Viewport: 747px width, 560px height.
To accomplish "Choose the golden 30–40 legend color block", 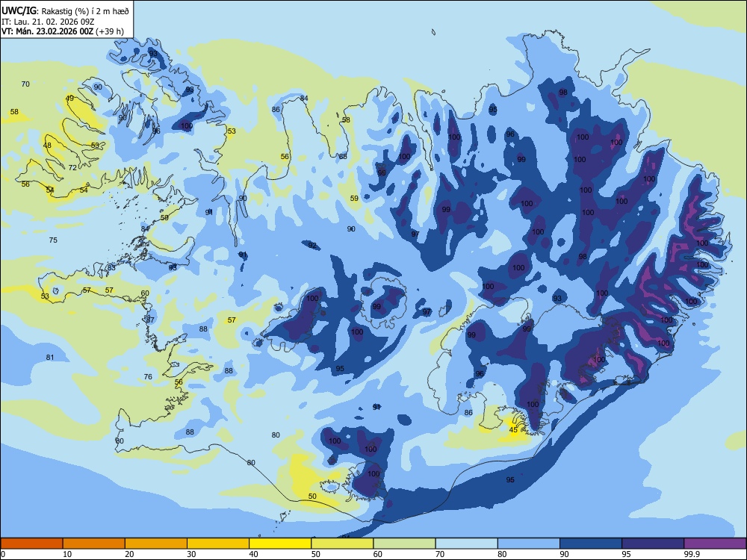I will point(218,544).
